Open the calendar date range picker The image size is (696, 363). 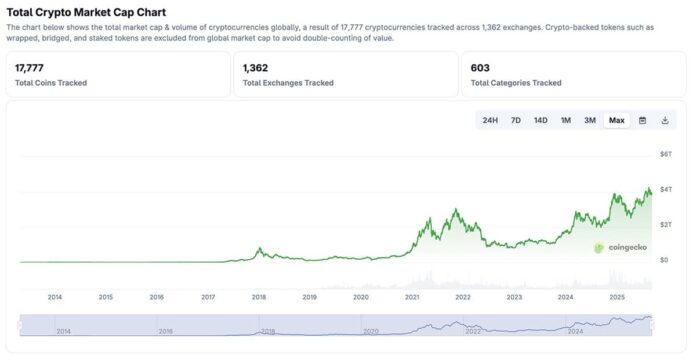pos(642,120)
